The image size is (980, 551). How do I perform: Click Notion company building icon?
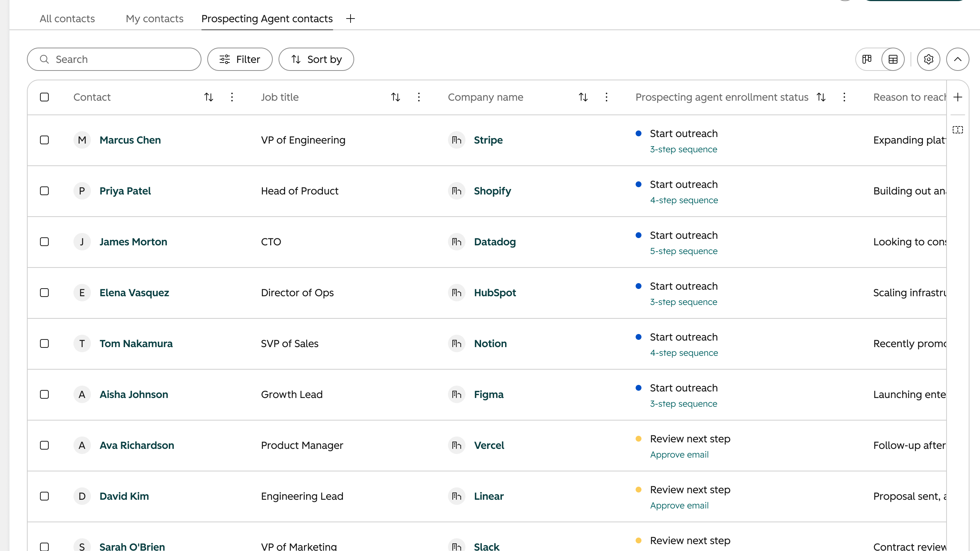pyautogui.click(x=456, y=344)
